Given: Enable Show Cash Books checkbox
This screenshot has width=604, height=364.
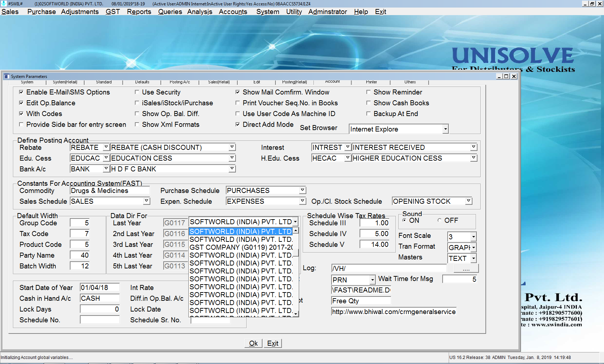Looking at the screenshot, I should (x=369, y=103).
